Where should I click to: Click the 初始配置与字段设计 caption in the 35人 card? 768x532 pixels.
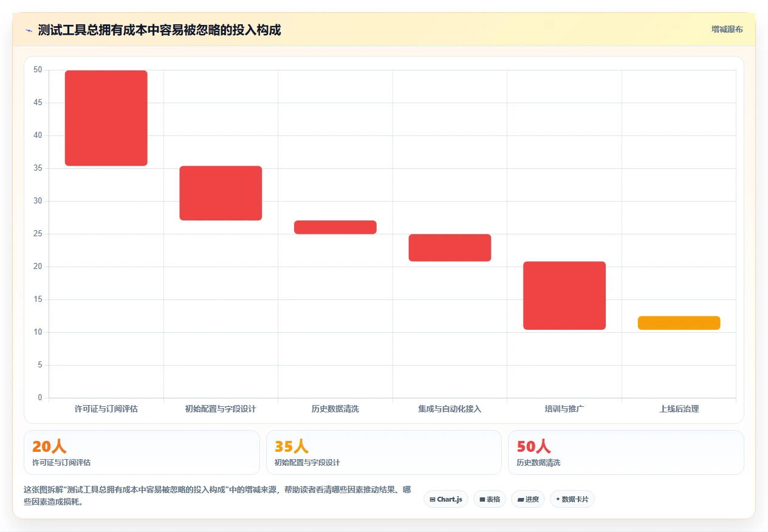coord(307,462)
